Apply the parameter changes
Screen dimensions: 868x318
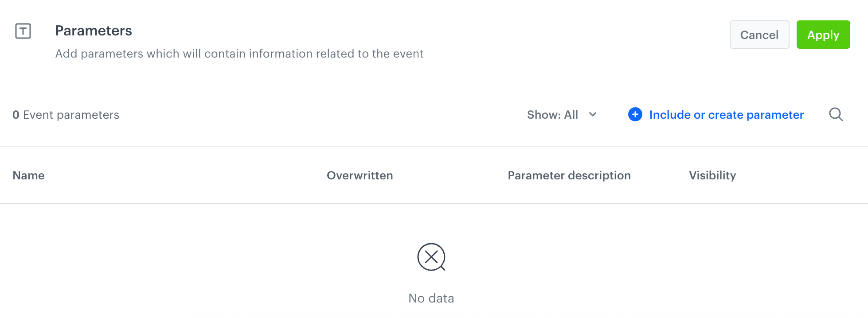coord(823,35)
